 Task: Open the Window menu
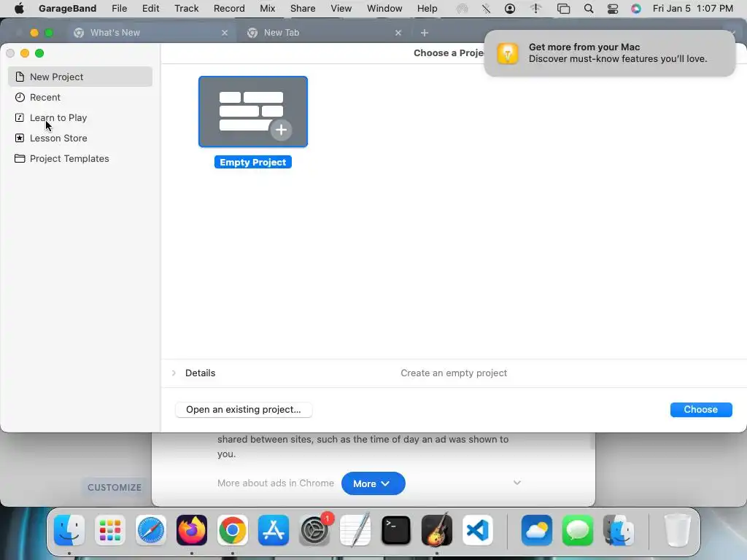tap(384, 8)
